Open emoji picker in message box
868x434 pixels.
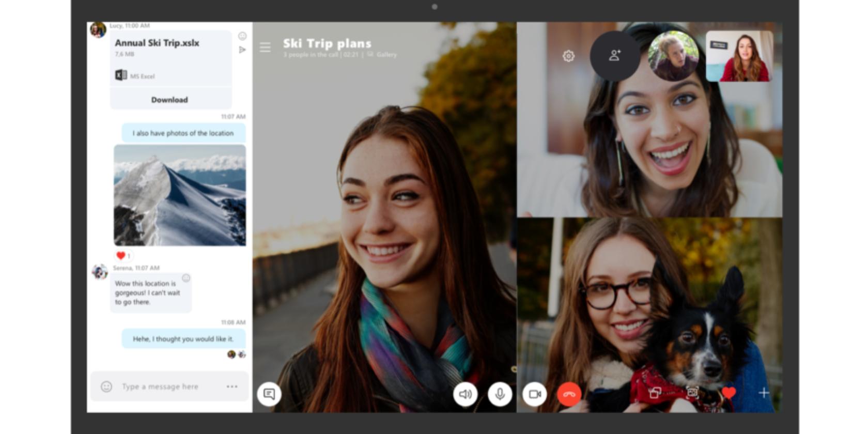[106, 386]
